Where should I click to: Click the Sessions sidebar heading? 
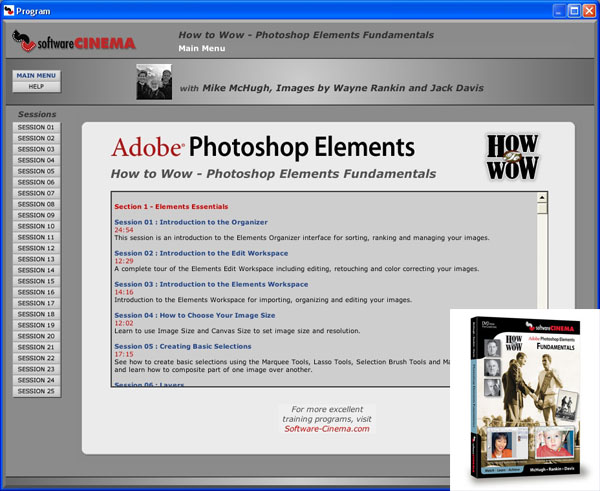point(37,114)
